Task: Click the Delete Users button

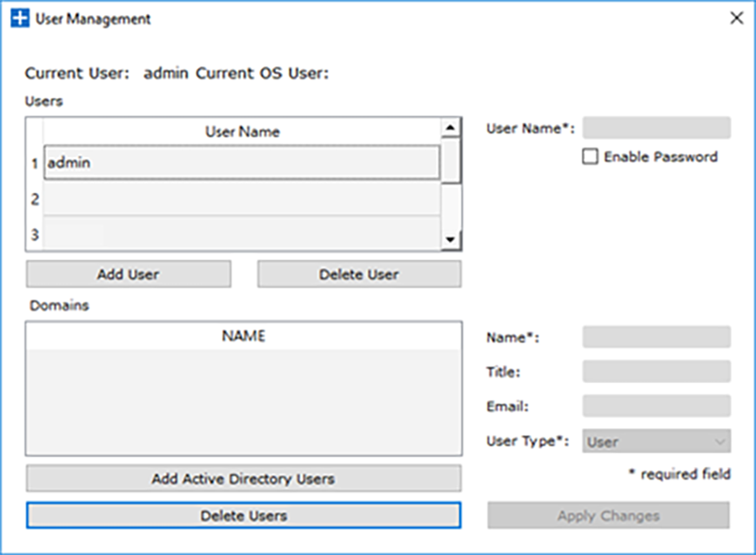Action: tap(244, 515)
